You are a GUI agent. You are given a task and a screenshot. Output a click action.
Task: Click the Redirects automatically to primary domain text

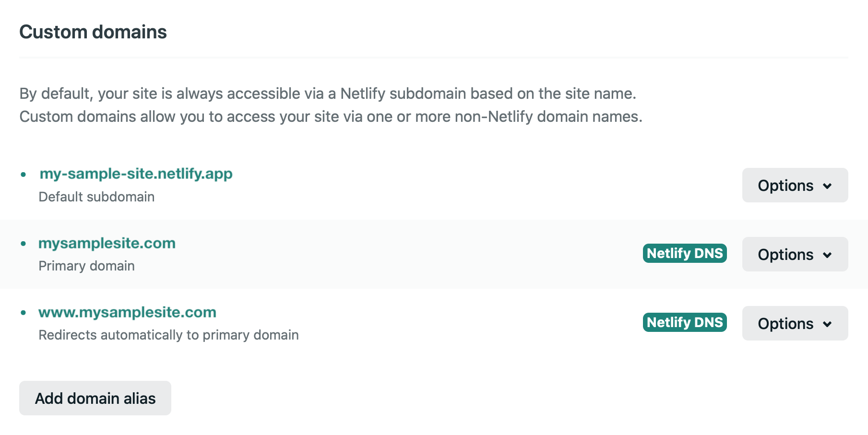(x=168, y=335)
